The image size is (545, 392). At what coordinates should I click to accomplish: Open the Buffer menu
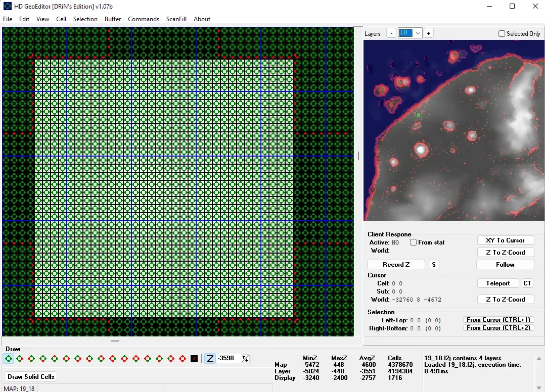point(113,19)
